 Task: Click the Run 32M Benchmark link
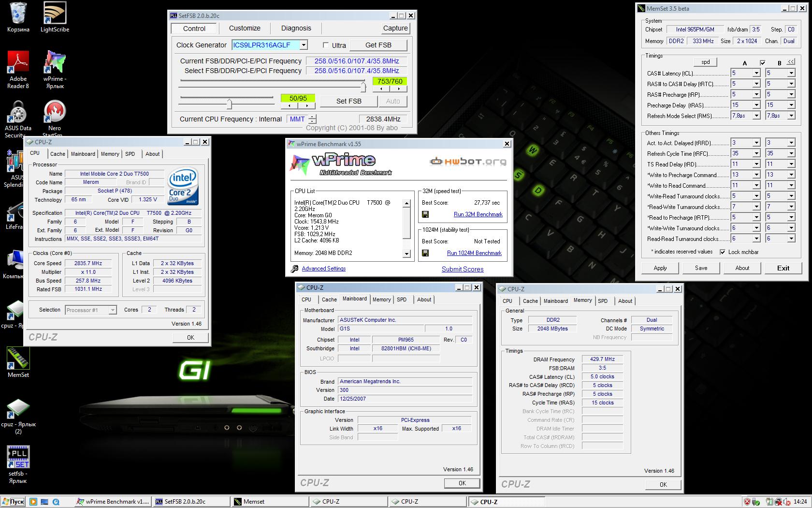click(478, 214)
